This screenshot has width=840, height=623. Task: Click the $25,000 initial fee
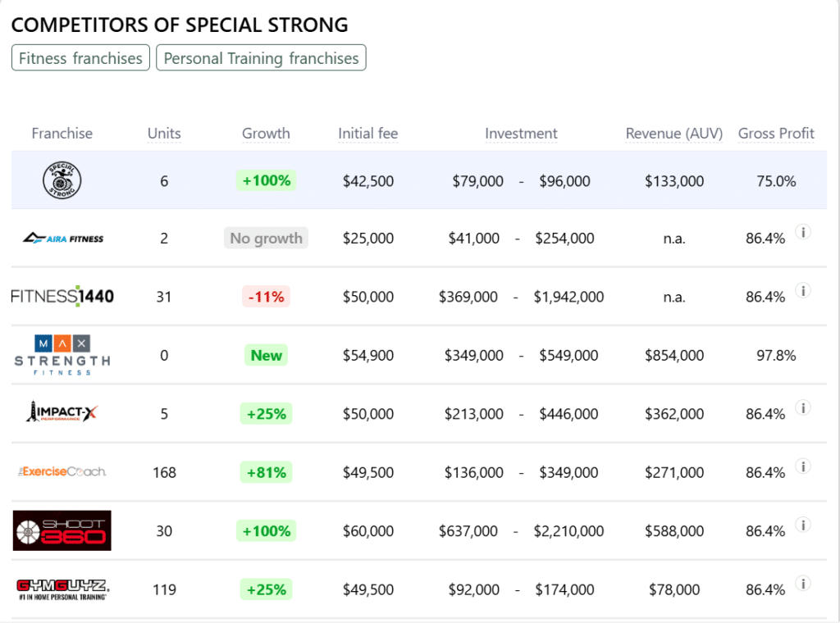[368, 239]
